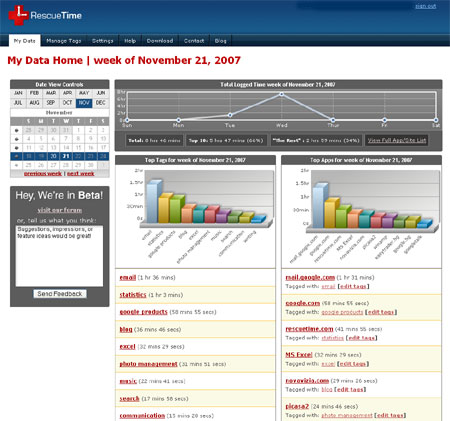
Task: Open the statistics tag link
Action: point(133,295)
